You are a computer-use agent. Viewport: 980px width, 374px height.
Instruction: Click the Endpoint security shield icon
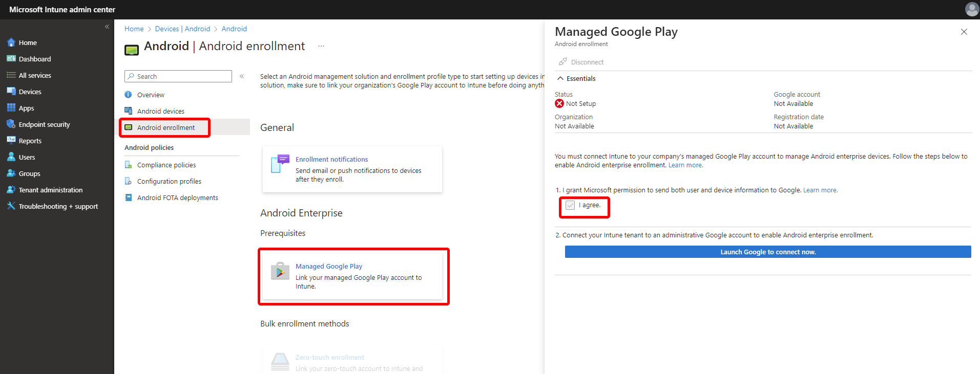pyautogui.click(x=11, y=124)
